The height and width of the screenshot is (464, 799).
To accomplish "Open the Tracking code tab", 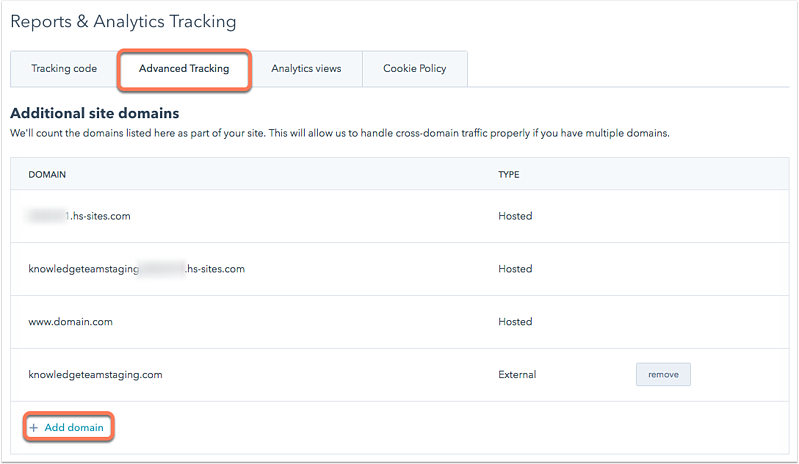I will (x=64, y=69).
